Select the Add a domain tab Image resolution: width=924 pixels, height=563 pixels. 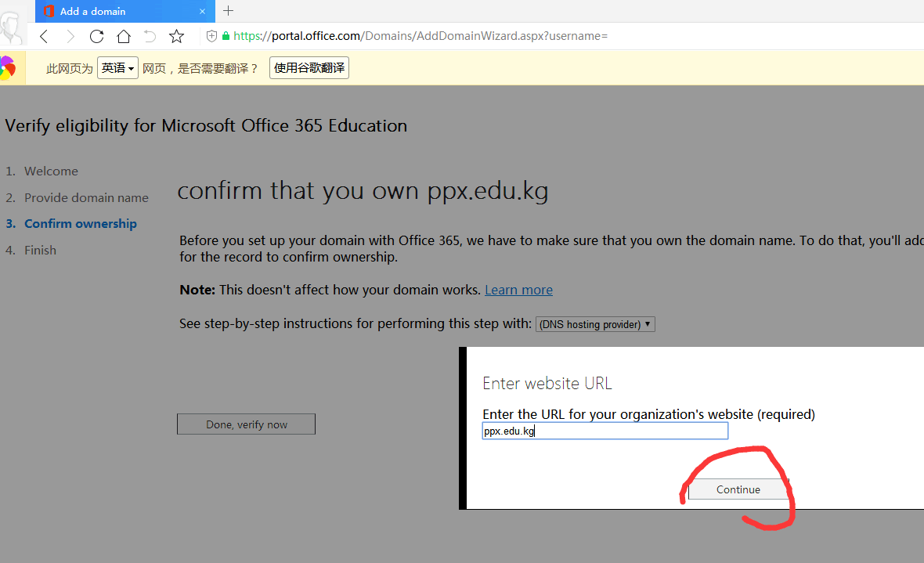coord(125,11)
